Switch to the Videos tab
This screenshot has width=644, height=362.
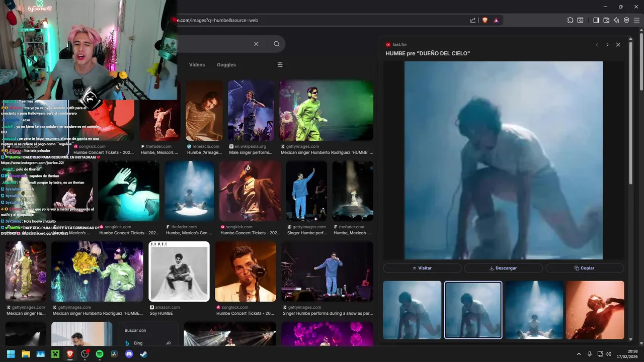[197, 64]
